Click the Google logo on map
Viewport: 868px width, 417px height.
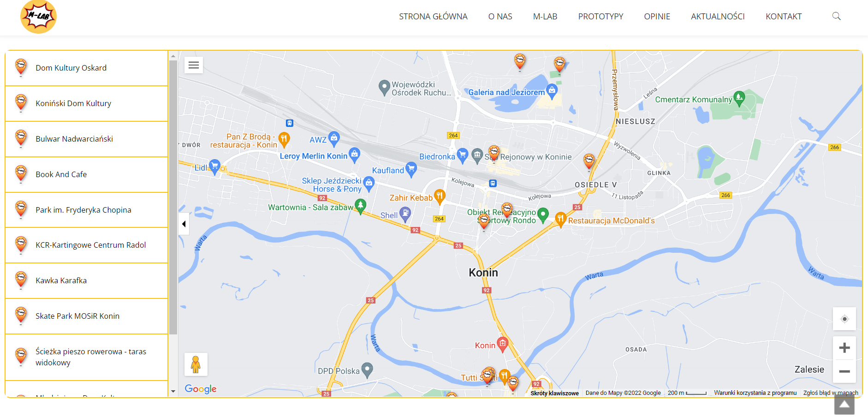[201, 389]
